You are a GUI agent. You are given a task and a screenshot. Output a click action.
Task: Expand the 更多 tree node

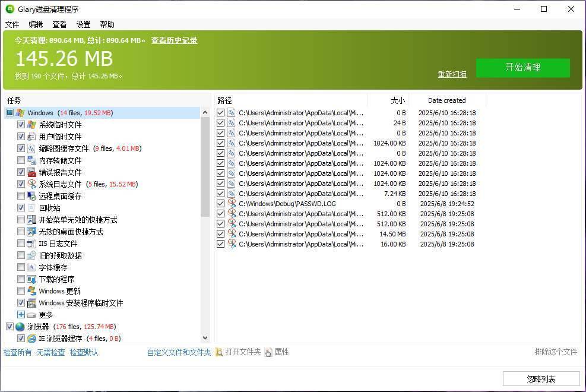pyautogui.click(x=21, y=315)
